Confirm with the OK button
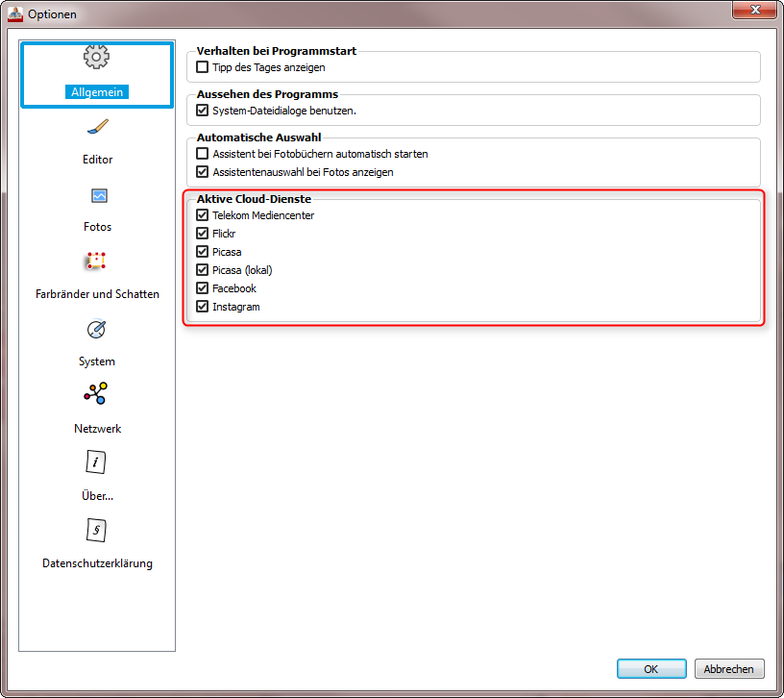784x698 pixels. pyautogui.click(x=651, y=669)
